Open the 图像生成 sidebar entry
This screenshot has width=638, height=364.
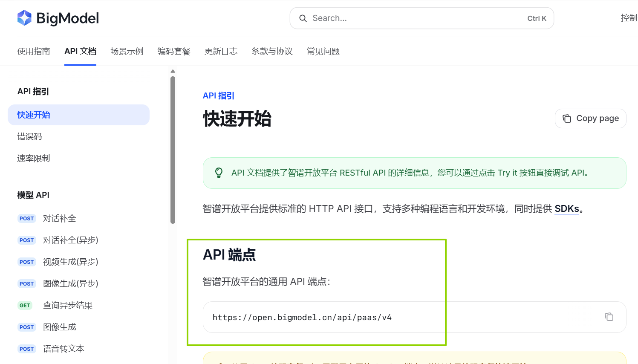tap(60, 327)
